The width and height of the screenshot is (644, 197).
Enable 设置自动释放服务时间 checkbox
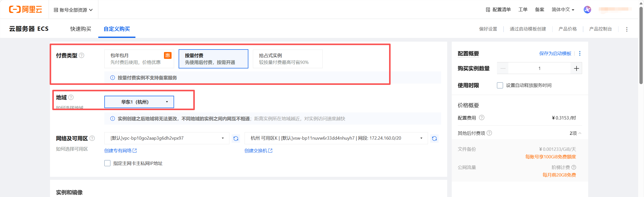tap(500, 85)
